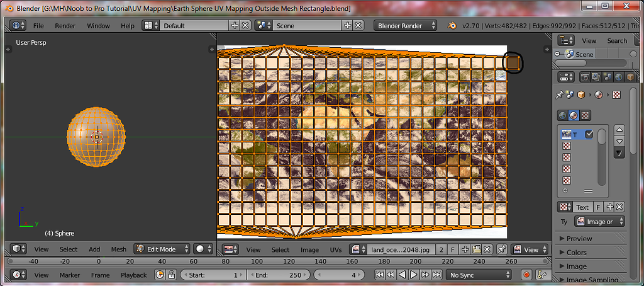Open the Edit Mode dropdown
The height and width of the screenshot is (286, 644).
tap(162, 249)
